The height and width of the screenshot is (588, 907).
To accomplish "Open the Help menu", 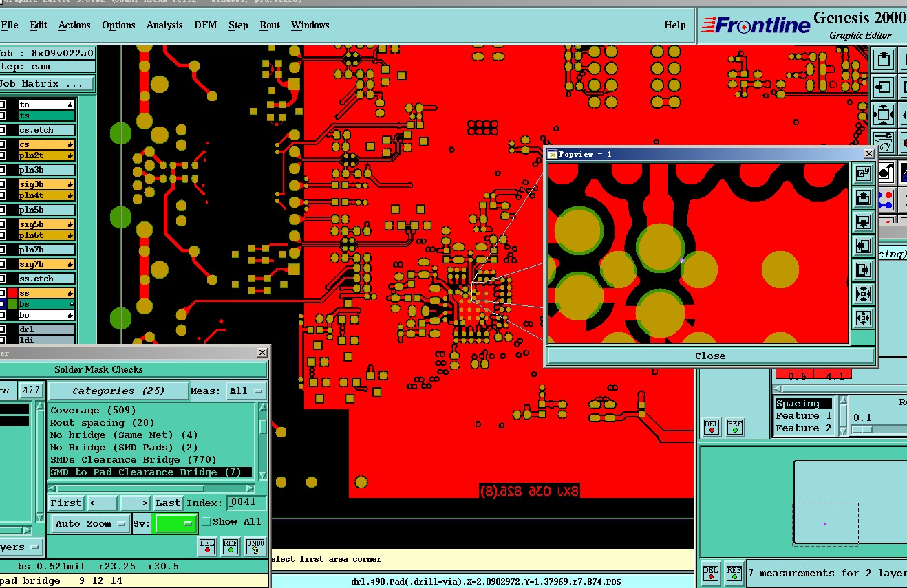I will [x=675, y=25].
